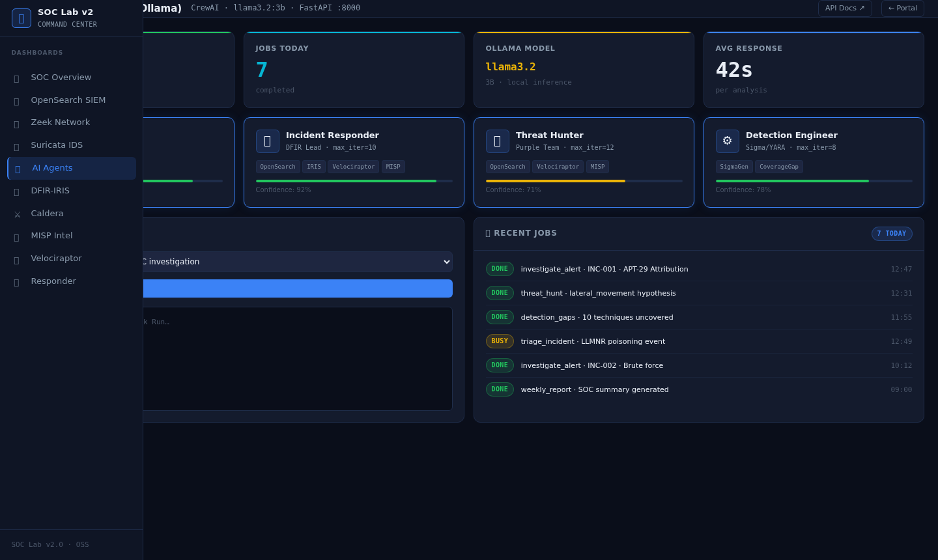Select the MISP Intel sidebar icon

coord(16,235)
